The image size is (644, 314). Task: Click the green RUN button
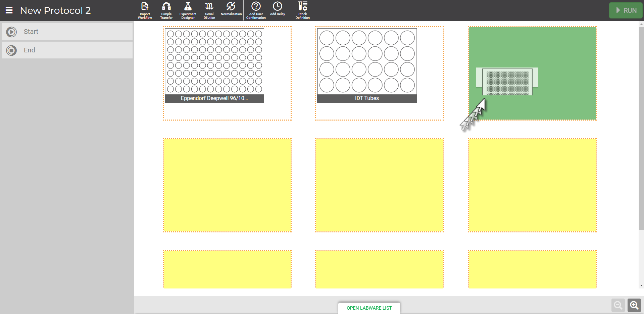click(626, 10)
